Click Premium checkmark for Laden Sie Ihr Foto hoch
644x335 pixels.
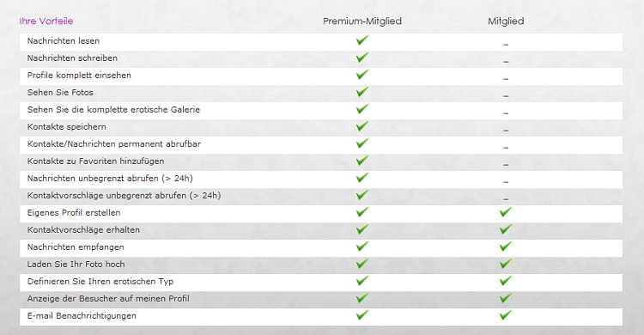(x=362, y=264)
